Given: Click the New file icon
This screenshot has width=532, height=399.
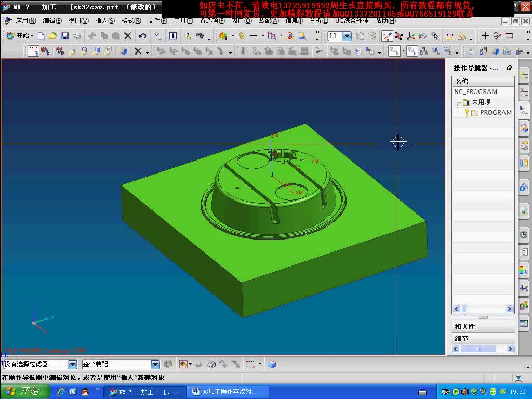Looking at the screenshot, I should 41,36.
